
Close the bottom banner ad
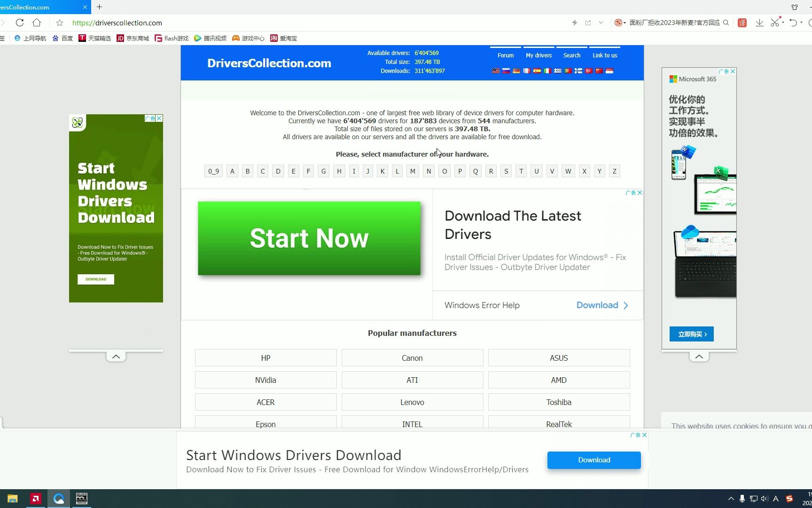coord(644,435)
